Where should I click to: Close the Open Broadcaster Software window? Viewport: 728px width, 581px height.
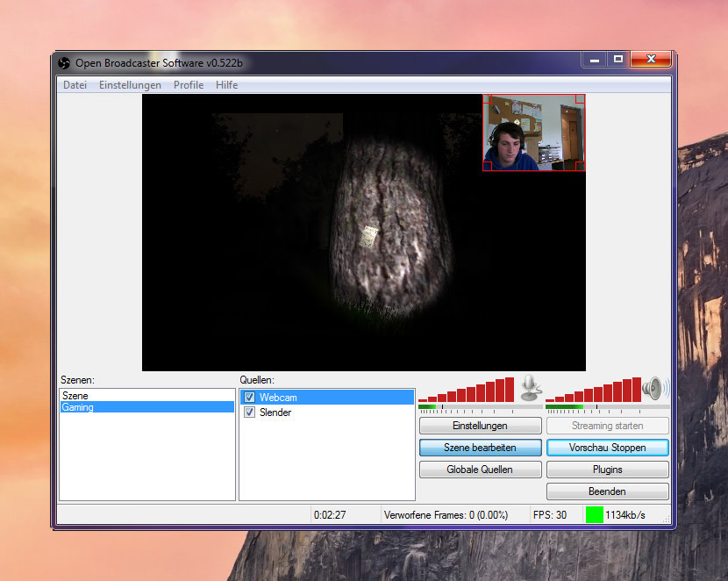pos(651,60)
